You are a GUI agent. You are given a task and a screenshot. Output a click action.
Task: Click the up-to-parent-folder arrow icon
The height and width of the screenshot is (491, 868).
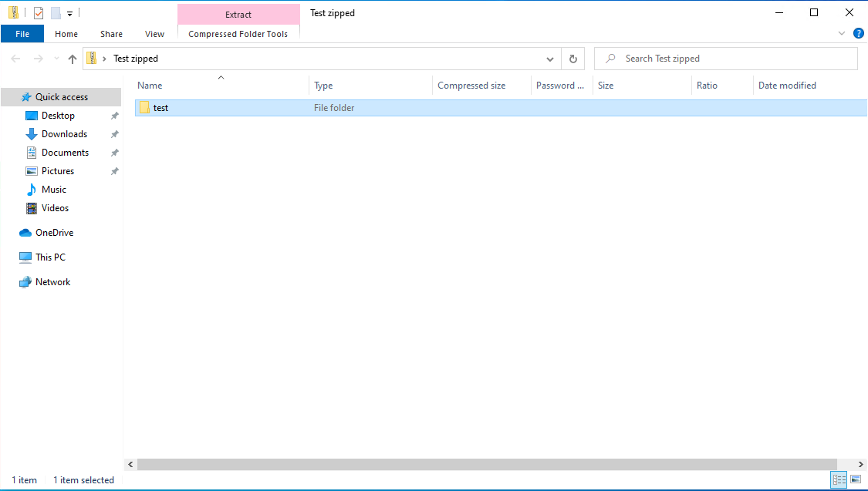[72, 58]
